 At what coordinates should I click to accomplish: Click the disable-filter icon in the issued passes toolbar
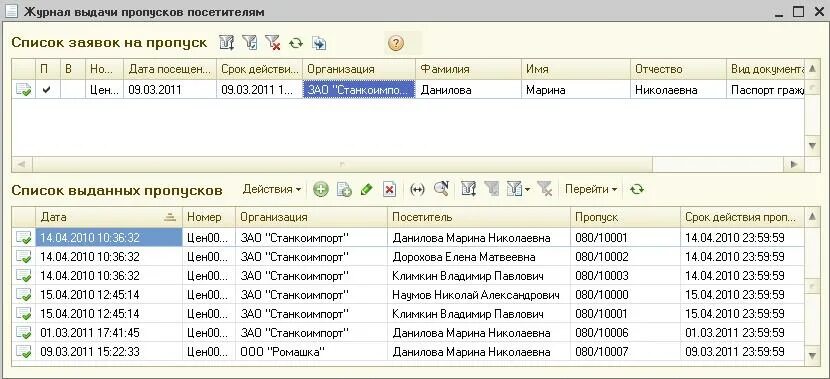545,189
